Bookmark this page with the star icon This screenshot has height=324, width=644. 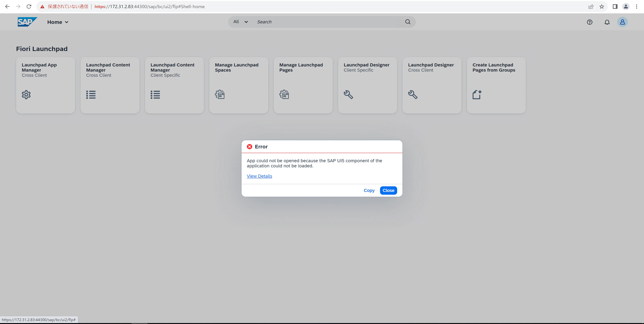point(602,7)
